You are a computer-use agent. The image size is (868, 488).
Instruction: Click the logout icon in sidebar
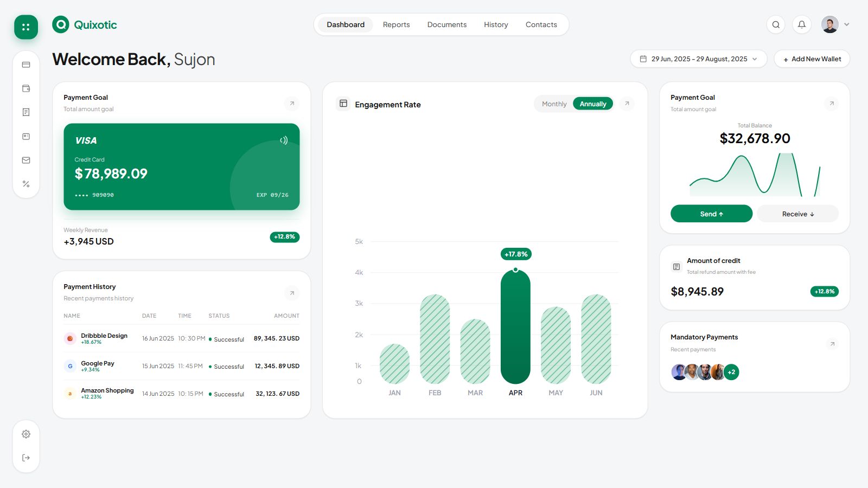26,458
